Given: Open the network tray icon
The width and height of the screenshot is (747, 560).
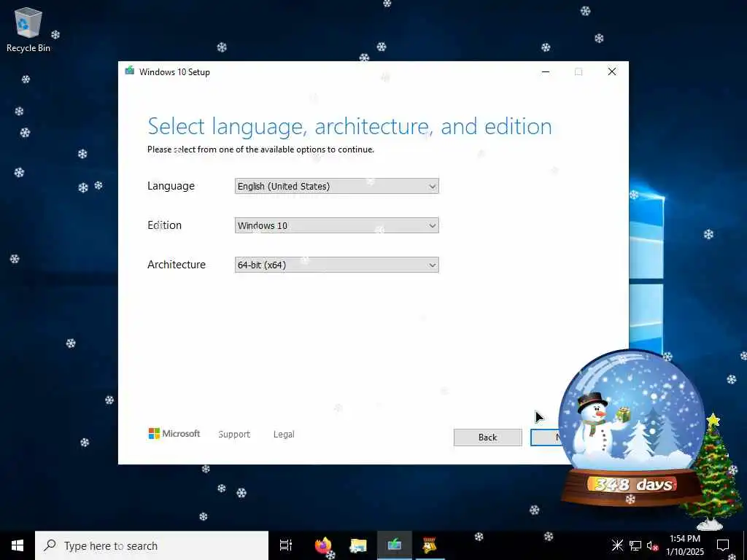Looking at the screenshot, I should (x=635, y=545).
